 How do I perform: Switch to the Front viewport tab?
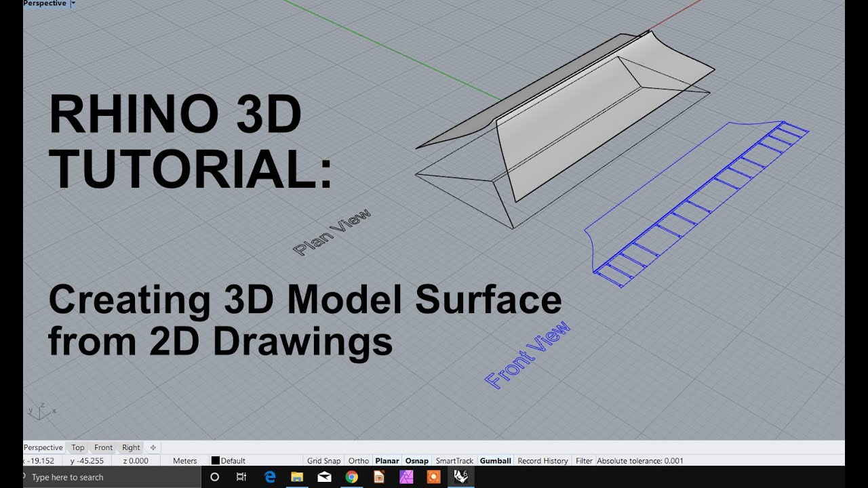104,447
